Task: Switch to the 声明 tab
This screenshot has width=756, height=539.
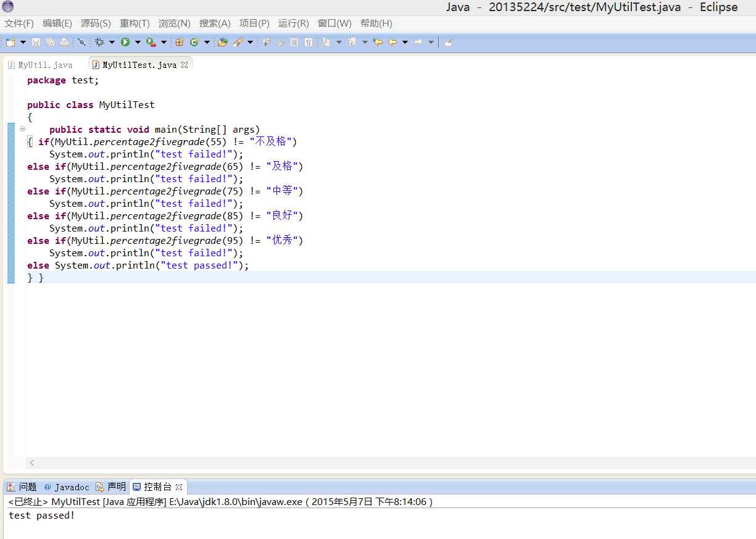Action: 110,487
